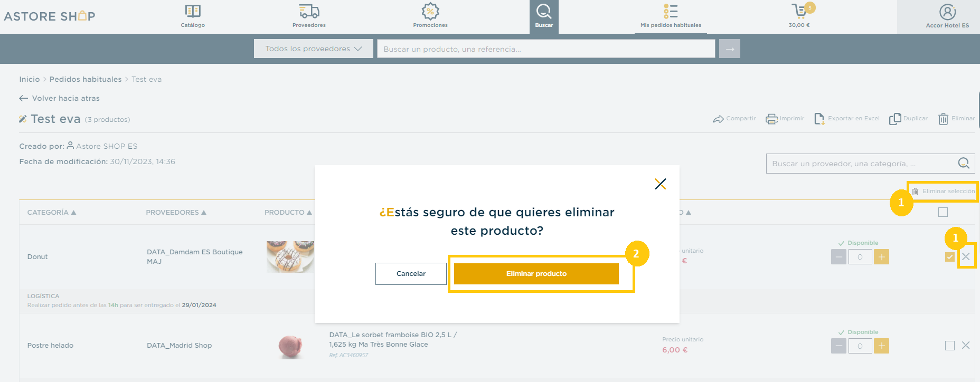
Task: Click Volver hacia atras
Action: coord(59,98)
